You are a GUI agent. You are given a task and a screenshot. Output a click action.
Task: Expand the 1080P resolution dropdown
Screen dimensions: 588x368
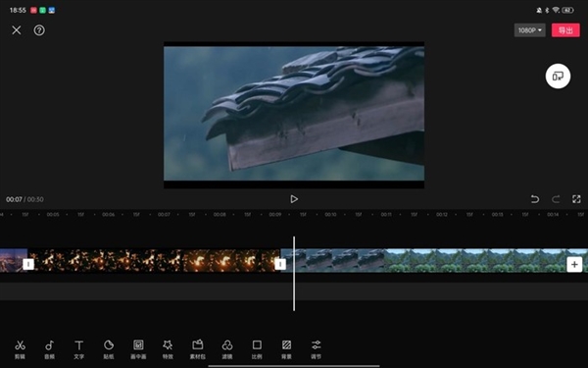pyautogui.click(x=529, y=30)
